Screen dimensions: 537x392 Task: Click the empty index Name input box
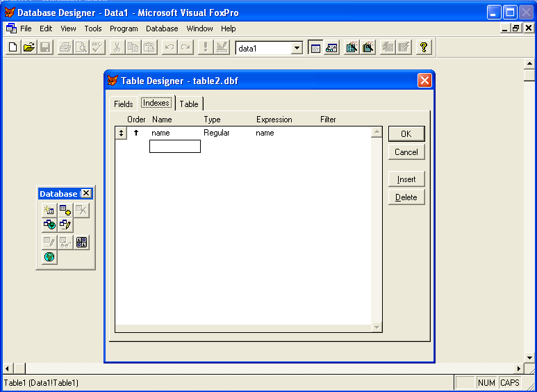click(x=175, y=147)
